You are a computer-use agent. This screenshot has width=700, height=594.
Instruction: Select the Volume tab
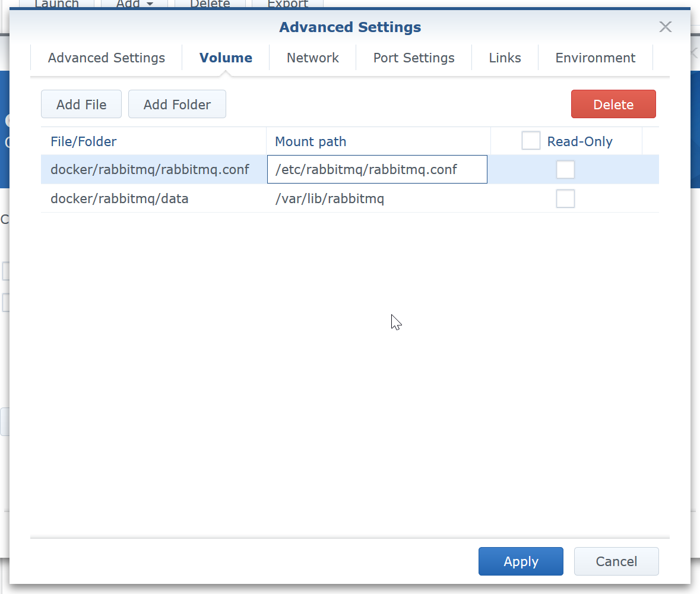pos(226,58)
